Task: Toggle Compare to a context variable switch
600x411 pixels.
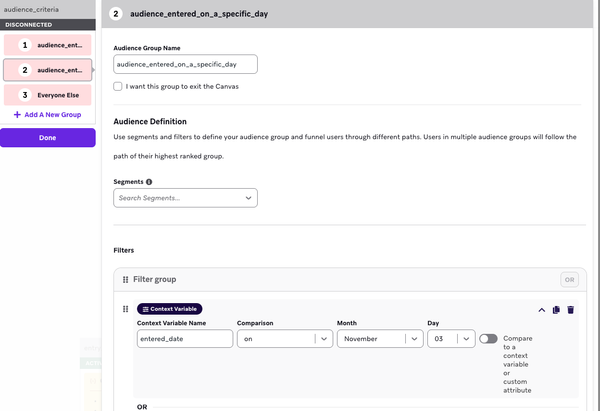Action: tap(489, 339)
